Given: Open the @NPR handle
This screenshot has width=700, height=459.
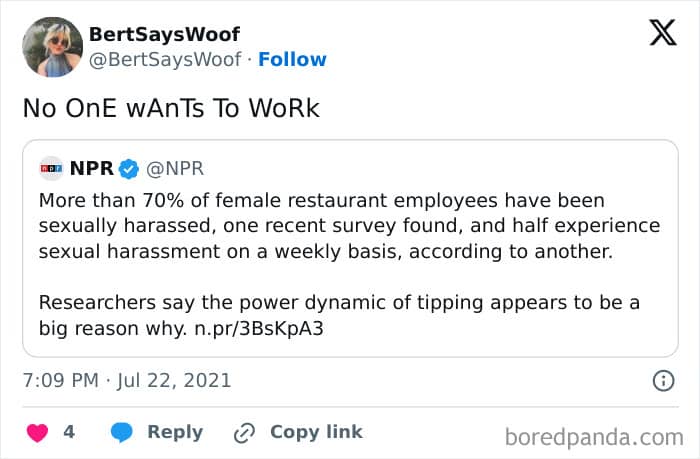Looking at the screenshot, I should point(176,167).
